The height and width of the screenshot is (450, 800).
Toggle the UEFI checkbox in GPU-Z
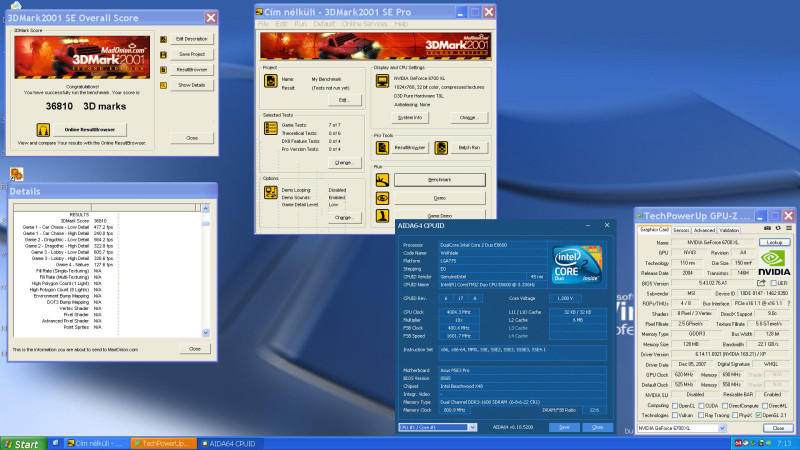pos(773,283)
